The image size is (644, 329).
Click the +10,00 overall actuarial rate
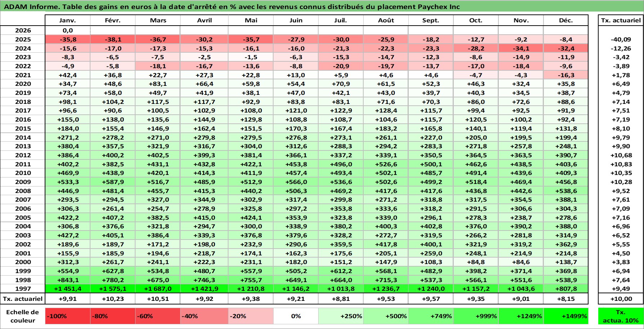(x=621, y=299)
